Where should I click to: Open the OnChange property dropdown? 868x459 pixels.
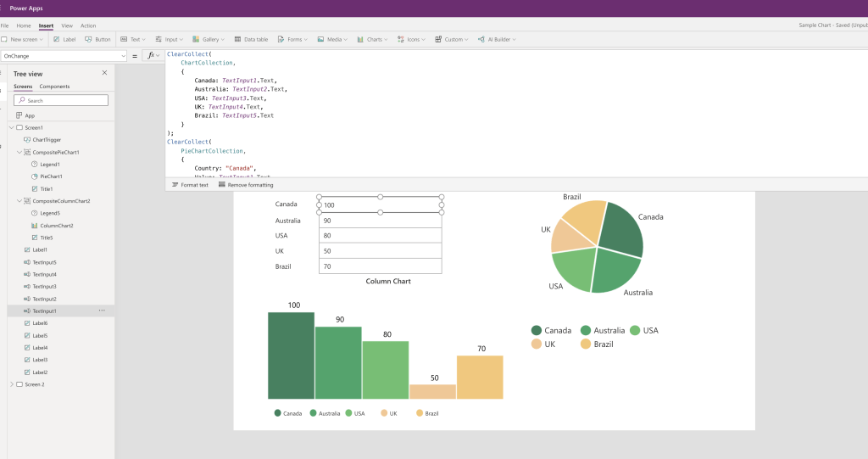(x=64, y=56)
